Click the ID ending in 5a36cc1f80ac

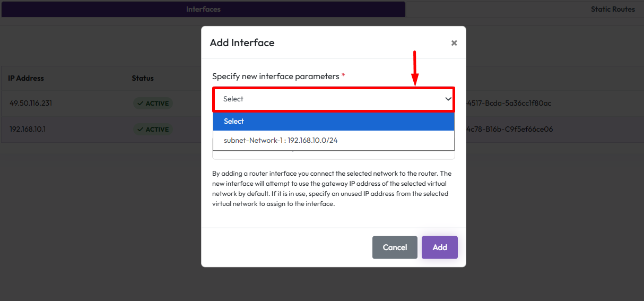[508, 103]
